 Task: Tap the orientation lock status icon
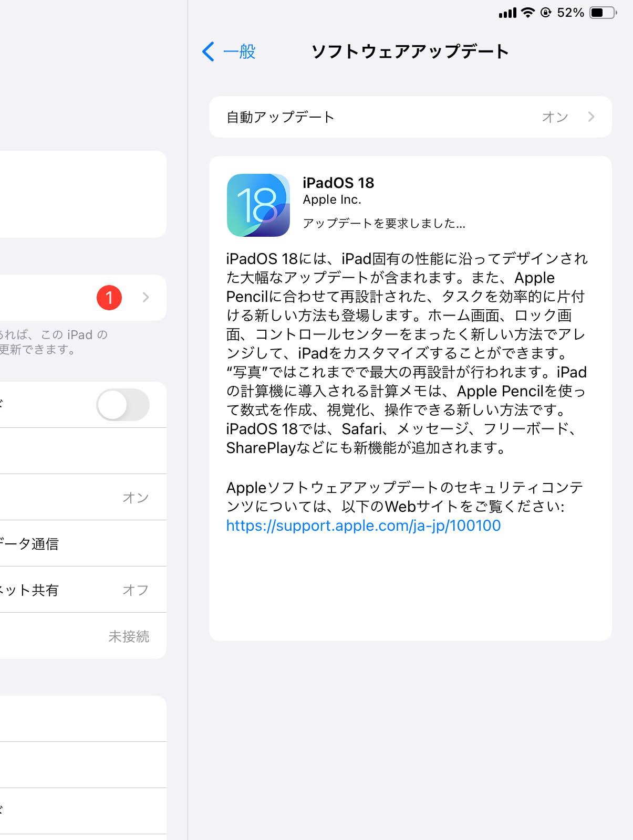[546, 13]
